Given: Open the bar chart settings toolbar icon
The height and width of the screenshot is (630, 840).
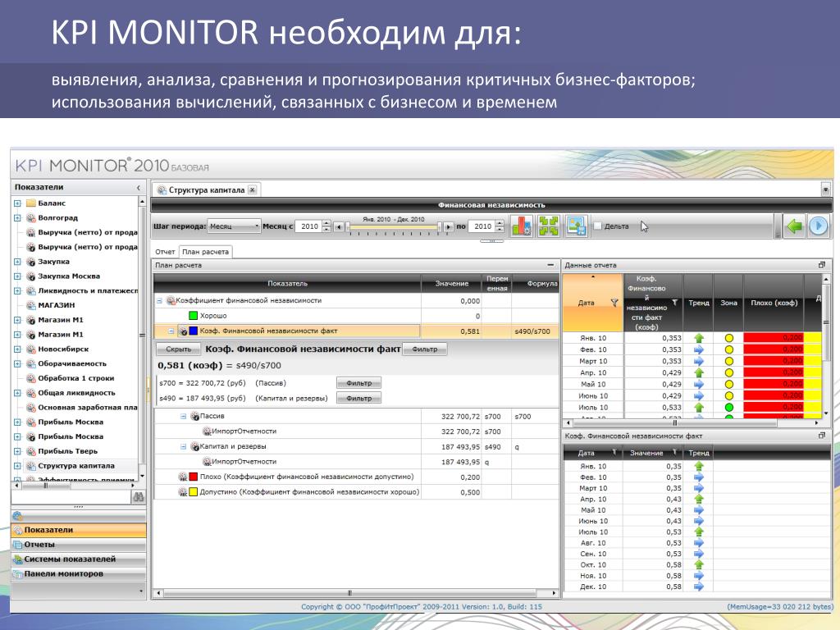Looking at the screenshot, I should click(x=521, y=226).
